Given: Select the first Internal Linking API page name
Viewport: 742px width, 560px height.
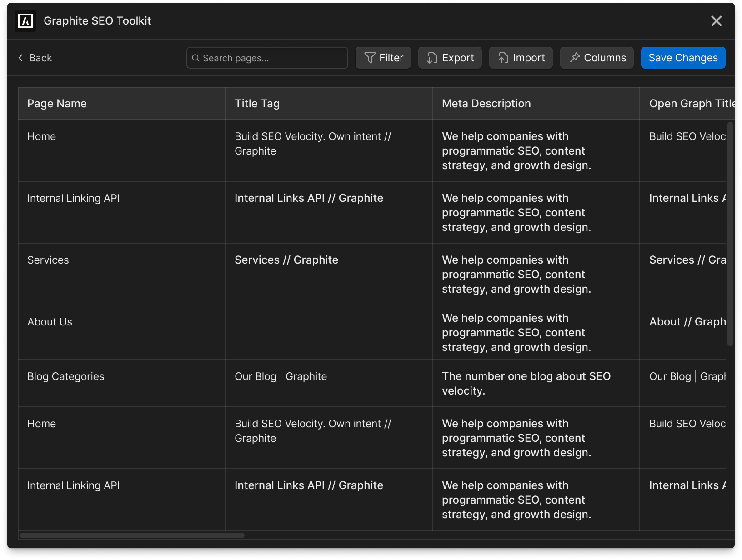Looking at the screenshot, I should coord(122,212).
